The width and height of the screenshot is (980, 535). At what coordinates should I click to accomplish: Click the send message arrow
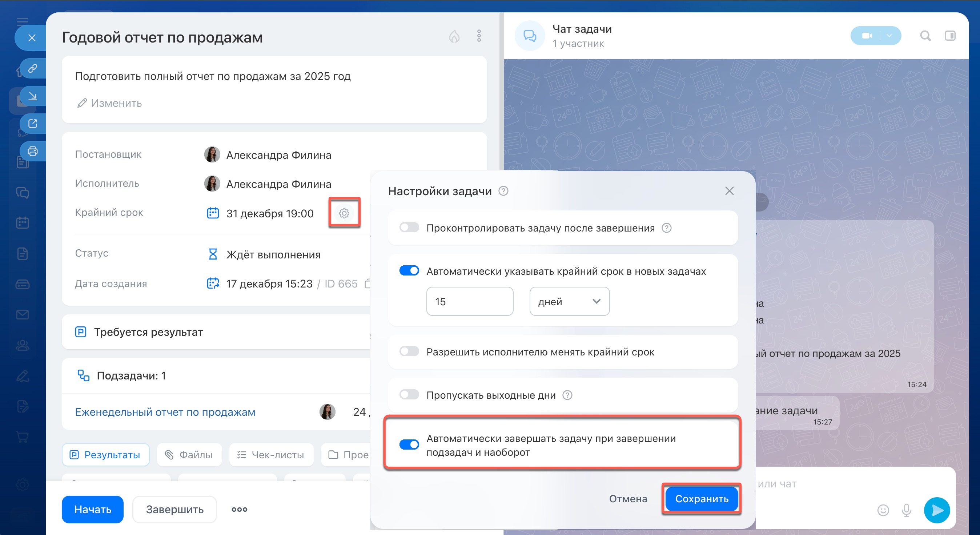(937, 510)
